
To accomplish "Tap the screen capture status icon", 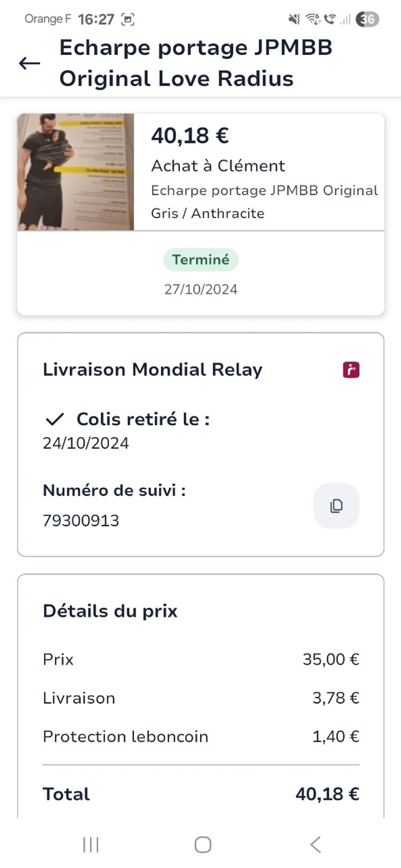I will [127, 19].
